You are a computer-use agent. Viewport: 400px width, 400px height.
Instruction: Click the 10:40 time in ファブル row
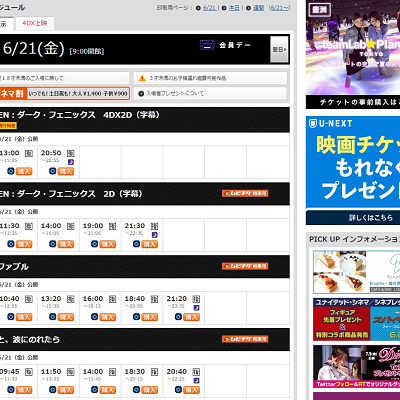click(10, 299)
